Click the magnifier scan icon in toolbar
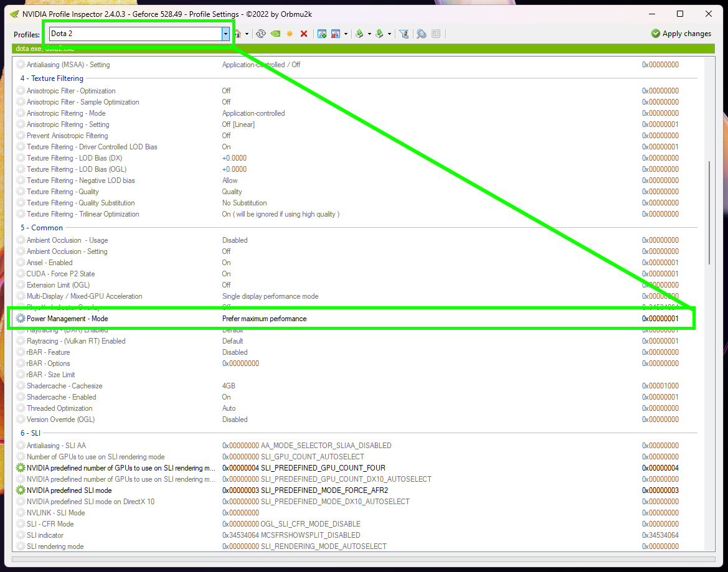 [422, 34]
